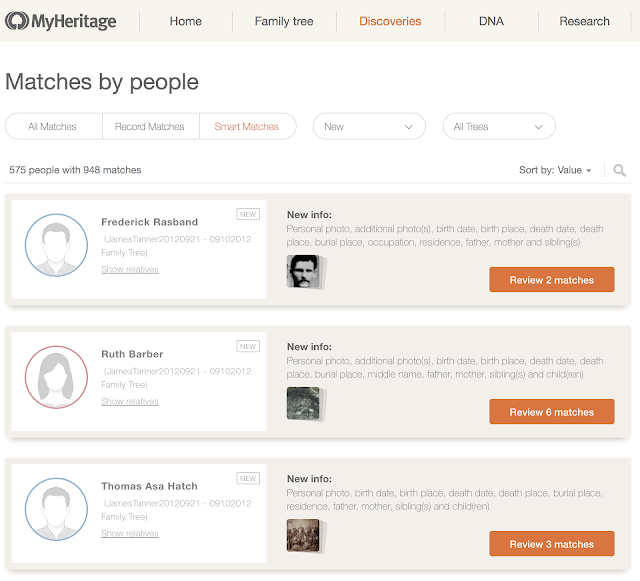The image size is (640, 581).
Task: Select the Smart Matches filter
Action: [247, 127]
